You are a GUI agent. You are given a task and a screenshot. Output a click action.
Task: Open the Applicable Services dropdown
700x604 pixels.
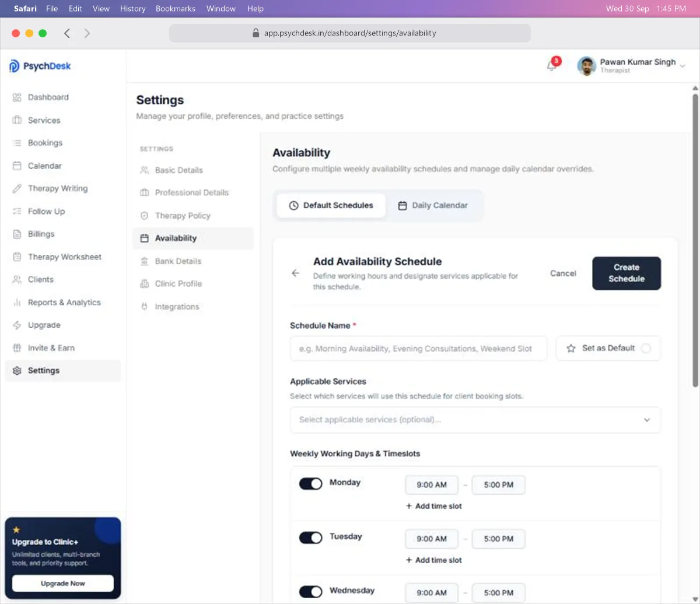(475, 420)
